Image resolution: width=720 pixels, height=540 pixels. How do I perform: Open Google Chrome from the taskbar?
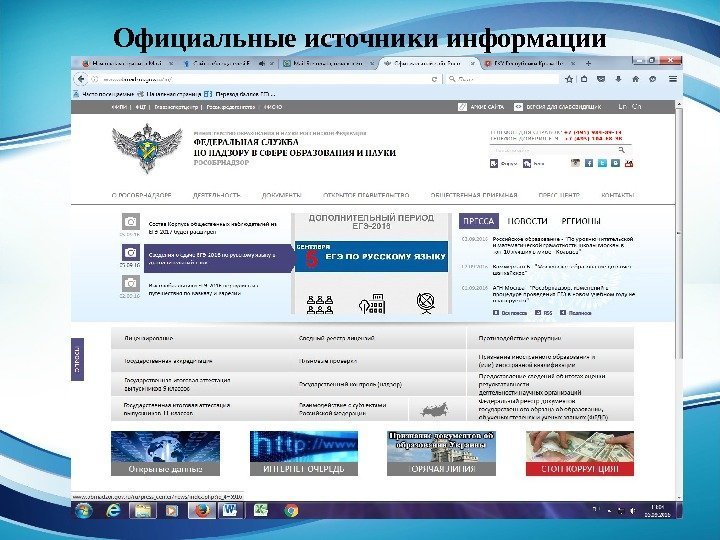tap(291, 511)
